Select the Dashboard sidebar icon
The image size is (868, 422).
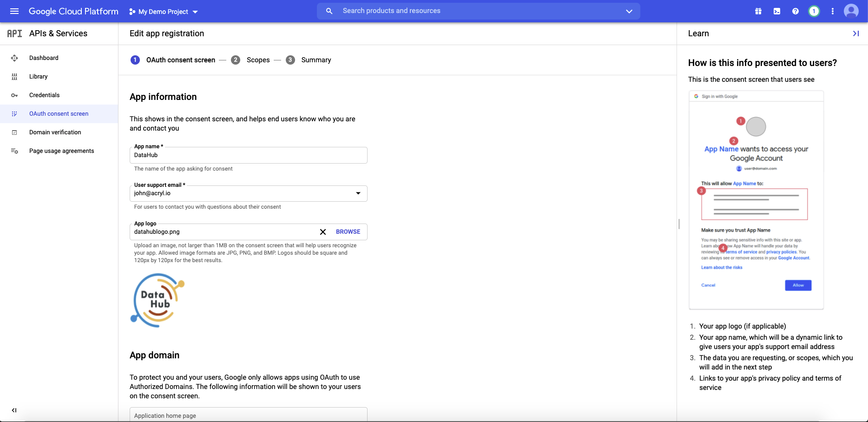tap(14, 58)
